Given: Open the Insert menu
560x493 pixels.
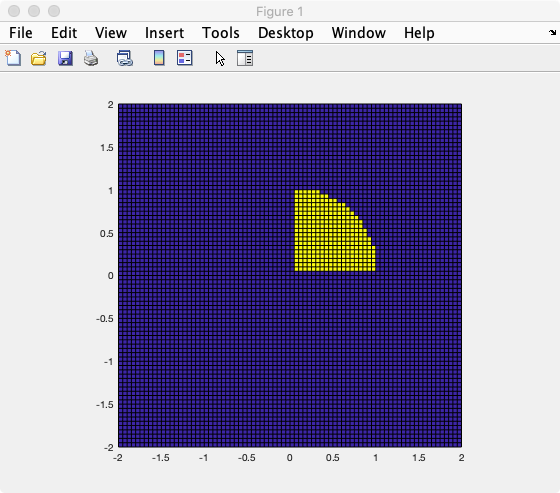Looking at the screenshot, I should [x=164, y=33].
